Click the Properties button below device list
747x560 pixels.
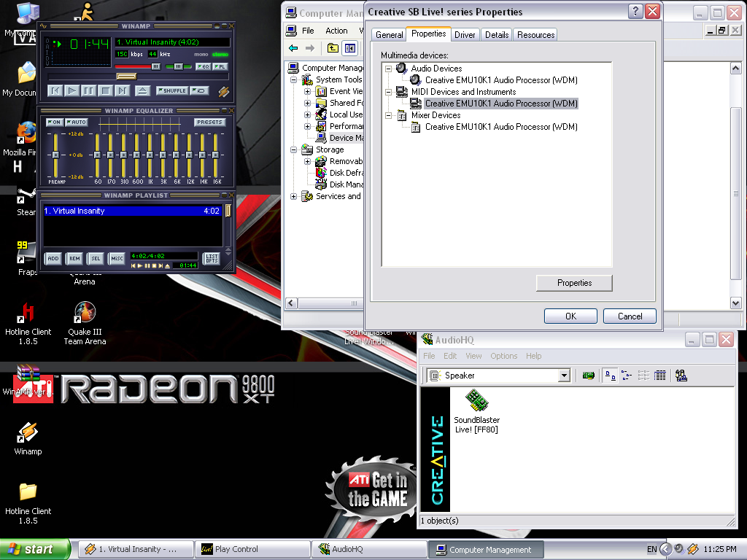point(574,283)
